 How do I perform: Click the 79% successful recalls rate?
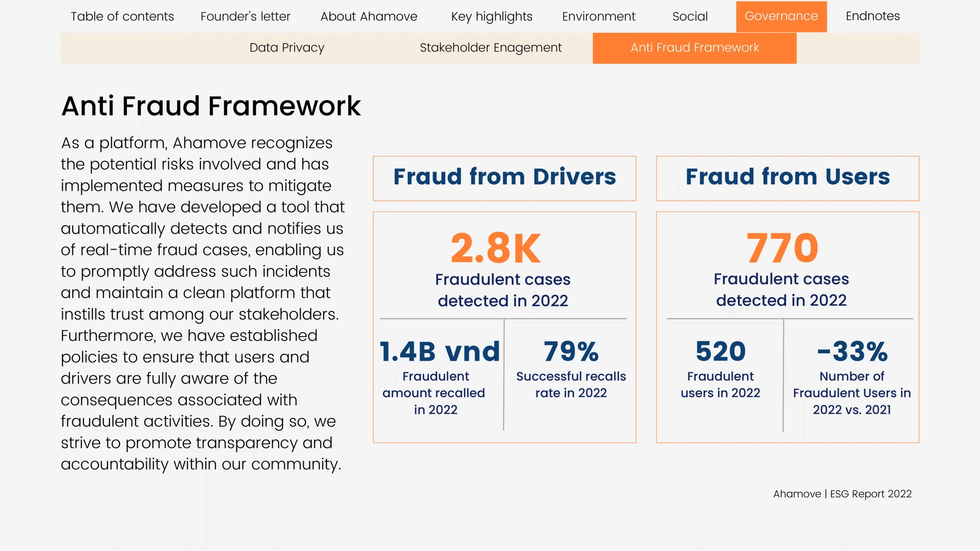point(571,352)
